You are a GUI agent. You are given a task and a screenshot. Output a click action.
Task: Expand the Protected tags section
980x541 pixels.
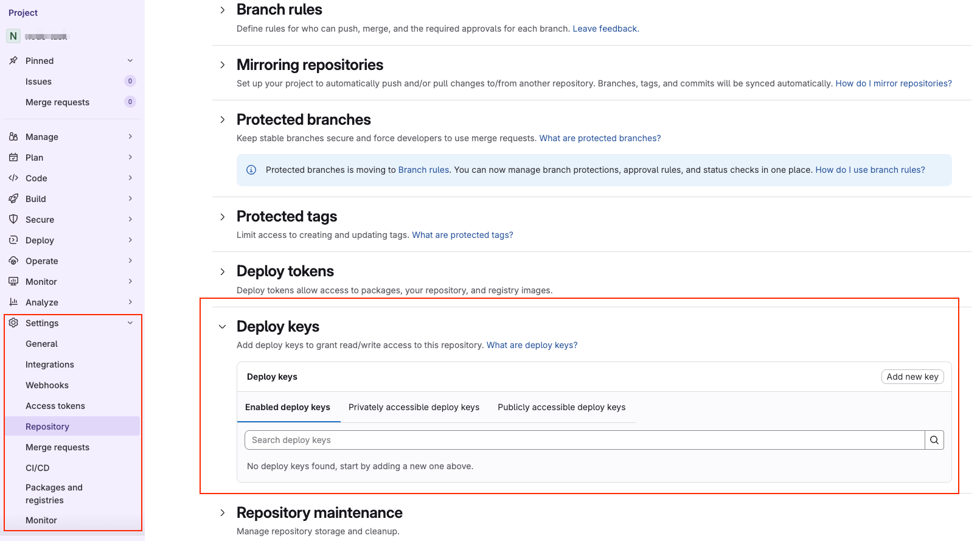click(x=223, y=217)
